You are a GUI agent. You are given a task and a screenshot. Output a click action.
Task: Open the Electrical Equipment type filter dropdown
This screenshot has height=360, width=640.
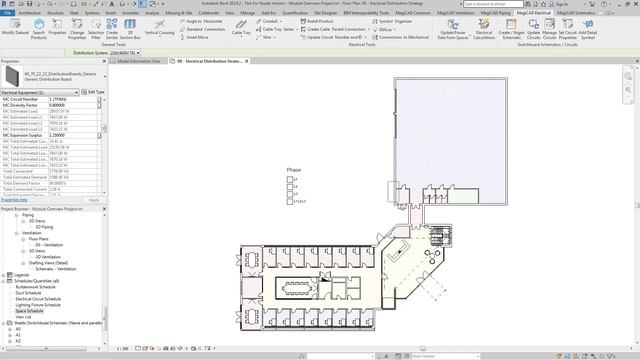click(40, 93)
